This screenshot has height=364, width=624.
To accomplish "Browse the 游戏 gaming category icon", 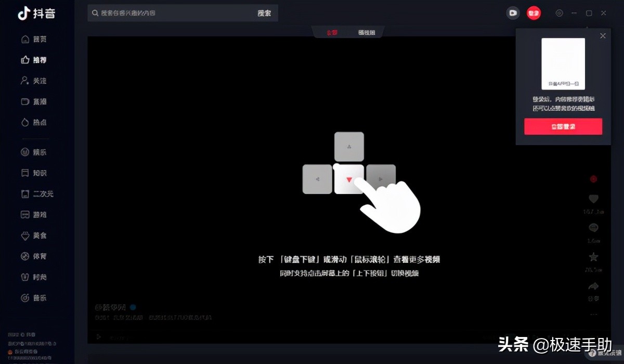I will point(31,214).
